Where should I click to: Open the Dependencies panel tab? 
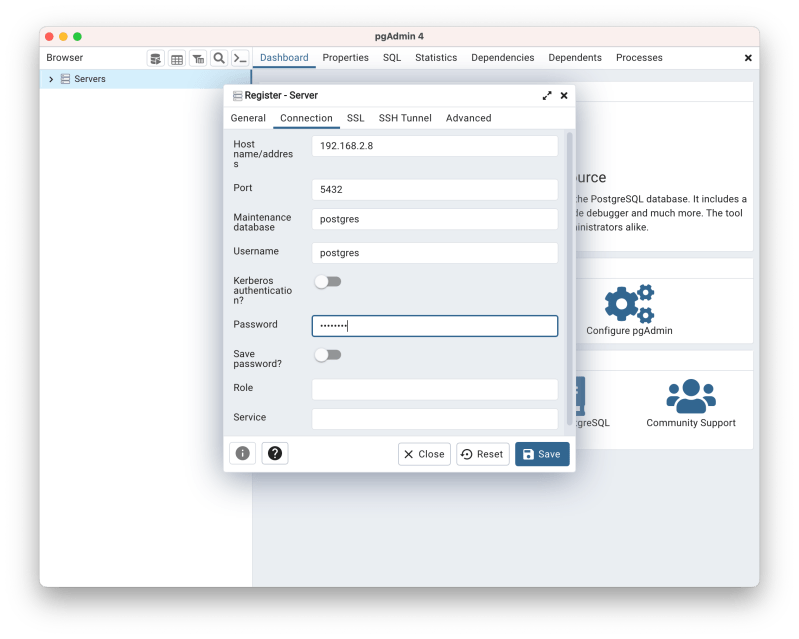pyautogui.click(x=503, y=58)
